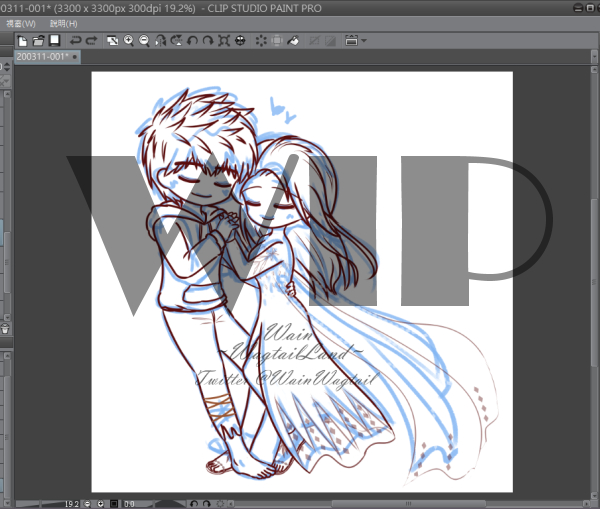The height and width of the screenshot is (509, 600).
Task: Click the Deselect selection icon
Action: 261,41
